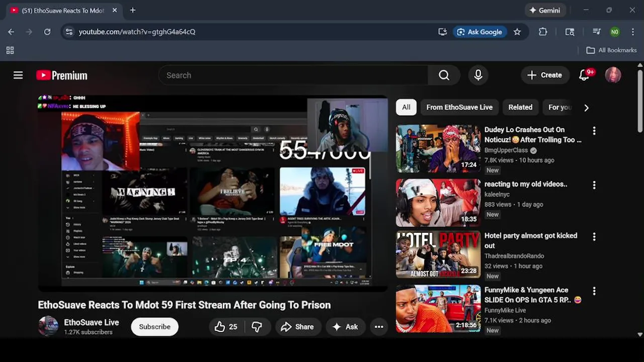Viewport: 644px width, 362px height.
Task: Click the scrollbar down arrow
Action: pyautogui.click(x=639, y=334)
